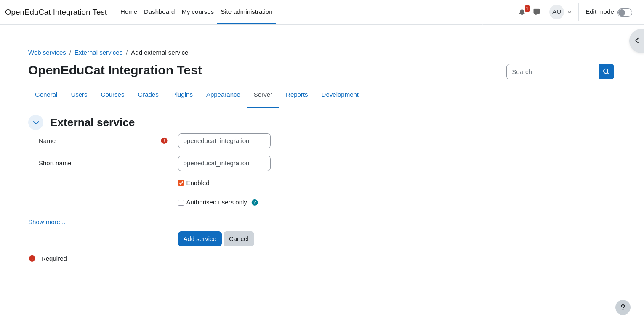This screenshot has width=644, height=328.
Task: Select Site administration menu item
Action: (247, 12)
